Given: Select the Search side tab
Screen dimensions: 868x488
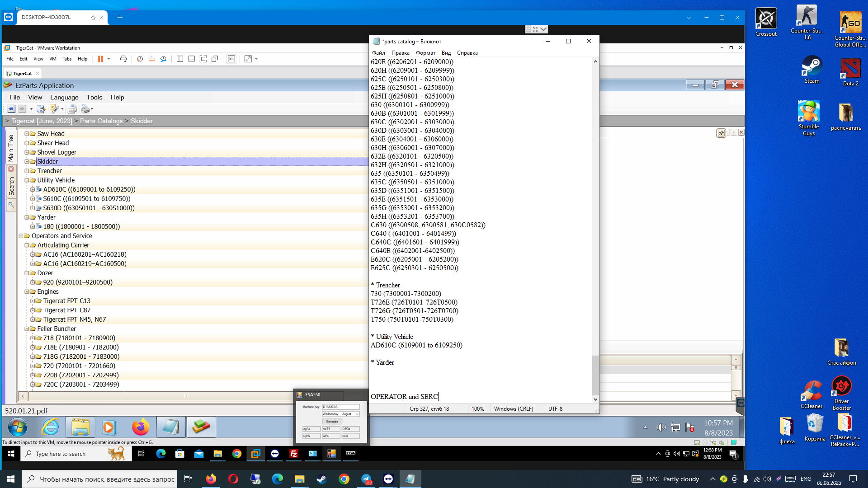Looking at the screenshot, I should click(11, 185).
